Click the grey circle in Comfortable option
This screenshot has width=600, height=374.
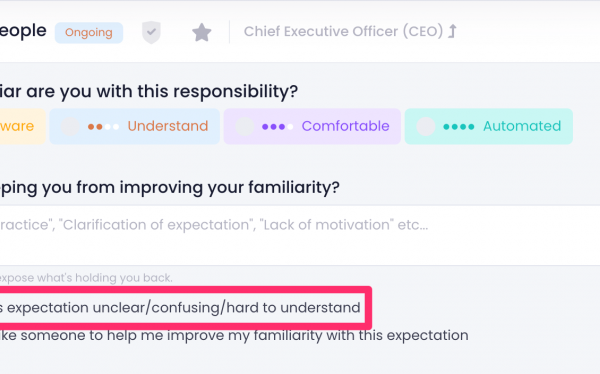click(x=245, y=126)
